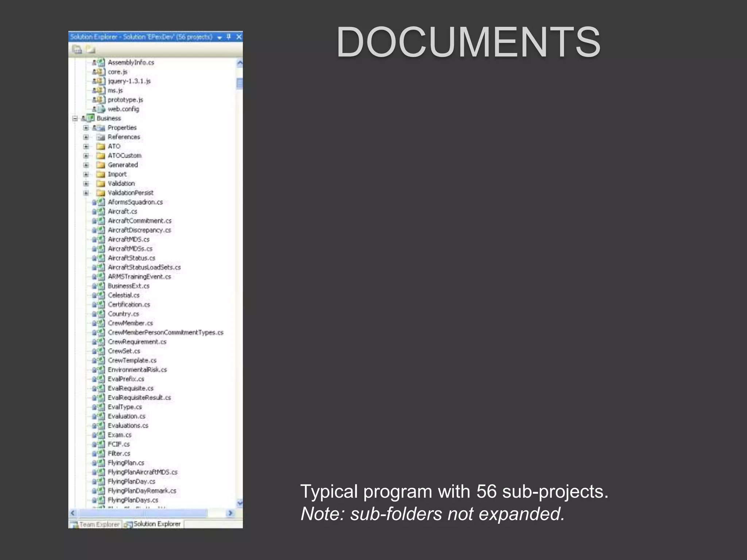The width and height of the screenshot is (747, 560).
Task: Open the window position dropdown arrow in title bar
Action: (x=220, y=37)
